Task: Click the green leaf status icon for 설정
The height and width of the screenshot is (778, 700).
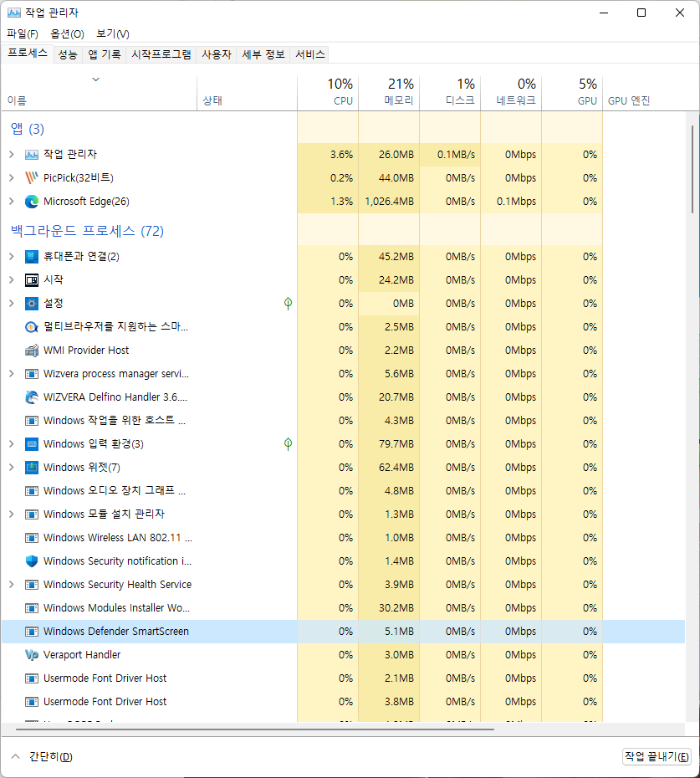Action: click(x=288, y=303)
